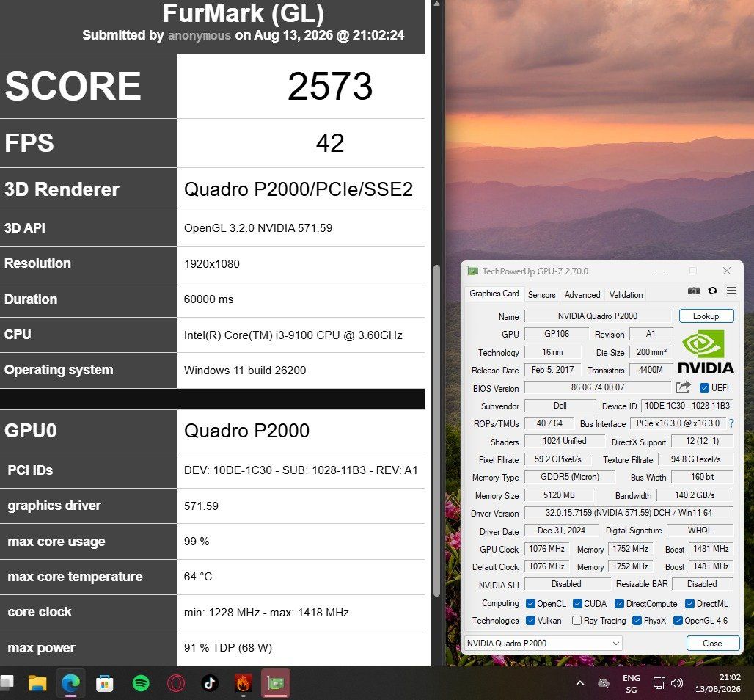Show hidden system tray icons
Image resolution: width=754 pixels, height=700 pixels.
[580, 683]
